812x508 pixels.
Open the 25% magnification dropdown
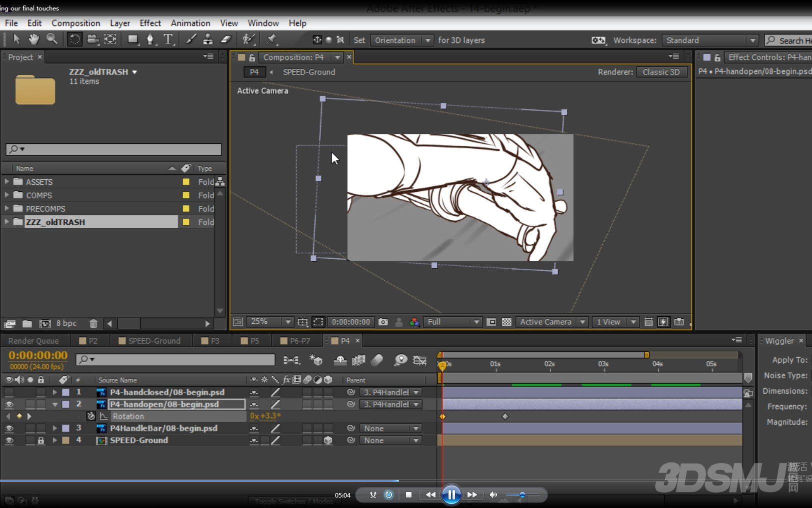click(270, 322)
